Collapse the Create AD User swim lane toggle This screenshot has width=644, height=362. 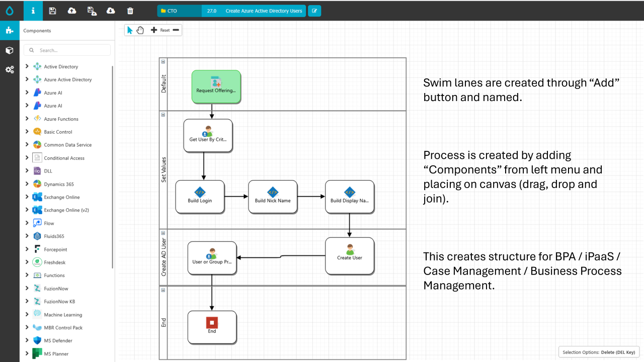163,233
